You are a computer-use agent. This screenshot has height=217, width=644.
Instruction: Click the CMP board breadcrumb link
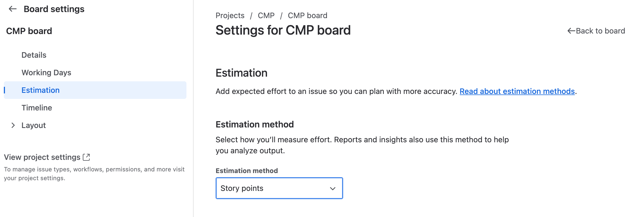(x=307, y=15)
